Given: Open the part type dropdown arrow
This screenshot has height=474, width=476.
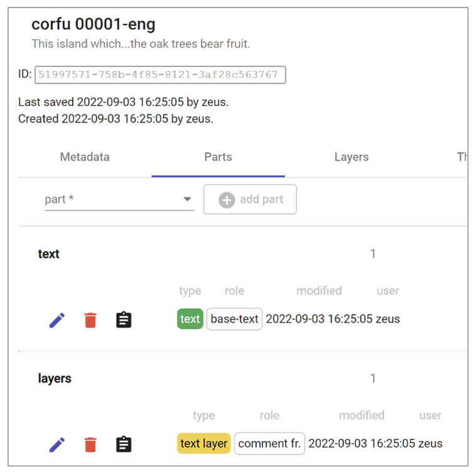Looking at the screenshot, I should (187, 199).
